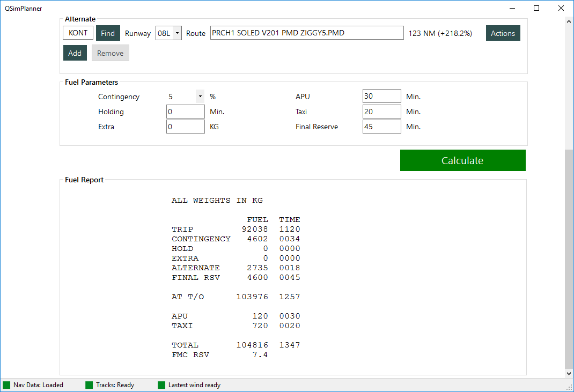This screenshot has width=574, height=392.
Task: Open the Runway dropdown showing 08L
Action: pyautogui.click(x=168, y=33)
